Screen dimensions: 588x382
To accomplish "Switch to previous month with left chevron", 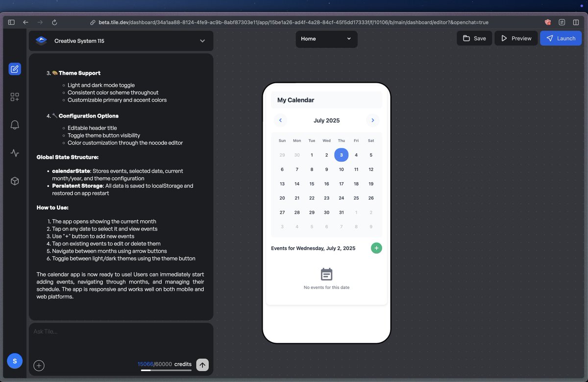I will tap(280, 120).
